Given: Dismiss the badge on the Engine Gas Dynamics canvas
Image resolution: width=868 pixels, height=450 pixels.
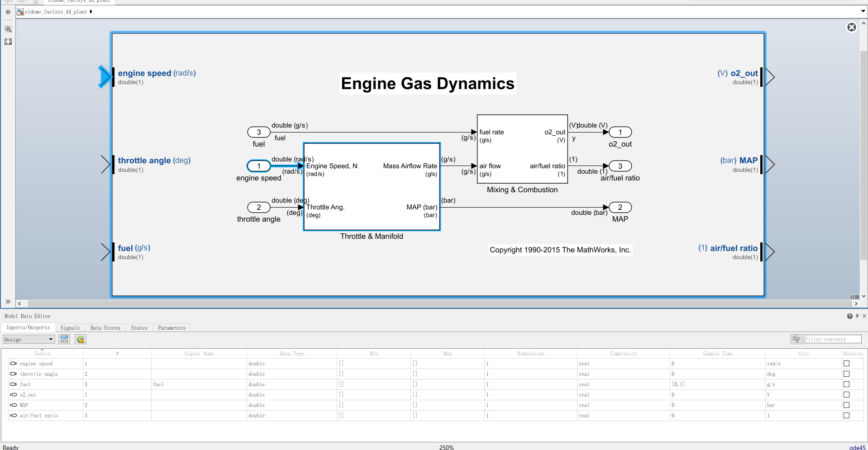Looking at the screenshot, I should 852,27.
